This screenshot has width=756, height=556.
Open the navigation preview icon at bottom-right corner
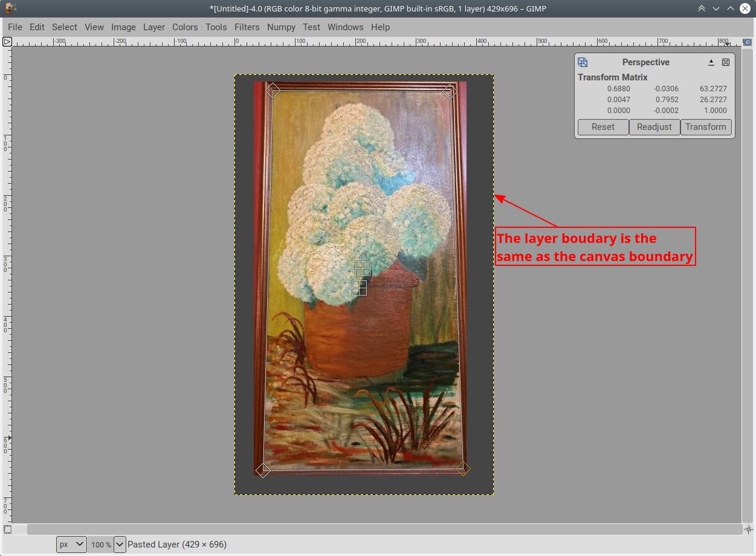coord(748,529)
